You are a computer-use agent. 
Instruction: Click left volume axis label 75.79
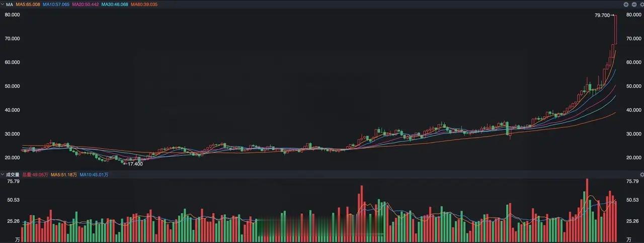(13, 181)
